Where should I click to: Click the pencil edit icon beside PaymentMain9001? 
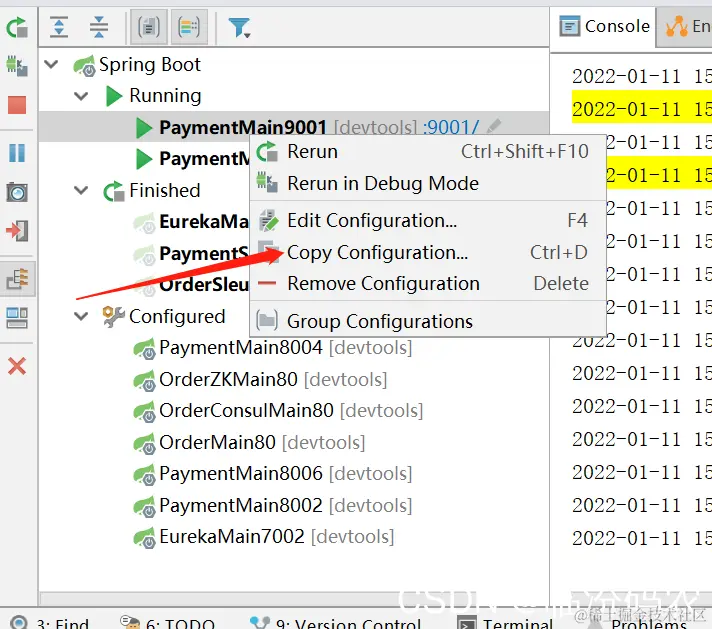coord(494,126)
